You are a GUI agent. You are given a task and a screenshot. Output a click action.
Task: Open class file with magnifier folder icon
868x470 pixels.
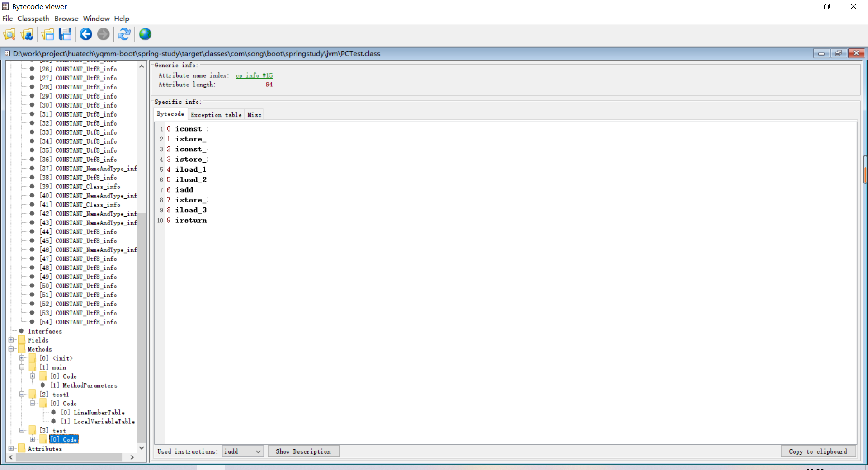9,34
